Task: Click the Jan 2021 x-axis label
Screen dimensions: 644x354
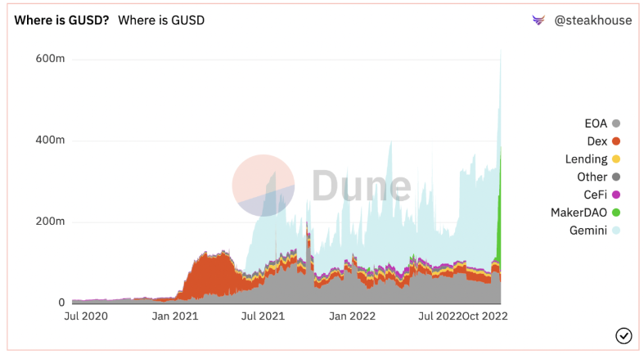Action: [x=175, y=316]
